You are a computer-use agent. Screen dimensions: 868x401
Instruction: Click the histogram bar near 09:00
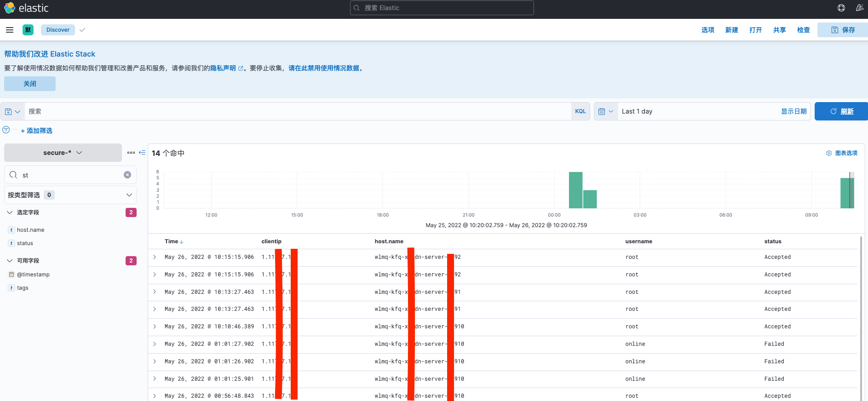847,193
